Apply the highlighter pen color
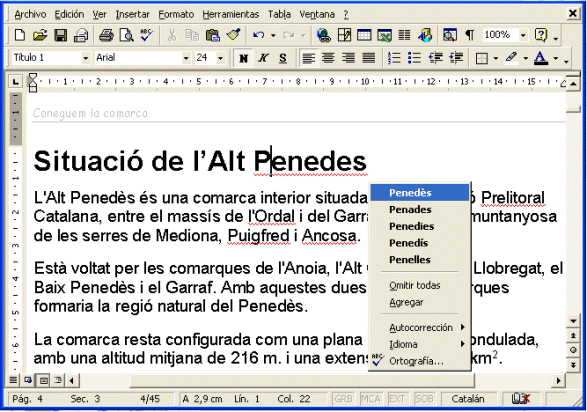This screenshot has height=412, width=587. [511, 58]
